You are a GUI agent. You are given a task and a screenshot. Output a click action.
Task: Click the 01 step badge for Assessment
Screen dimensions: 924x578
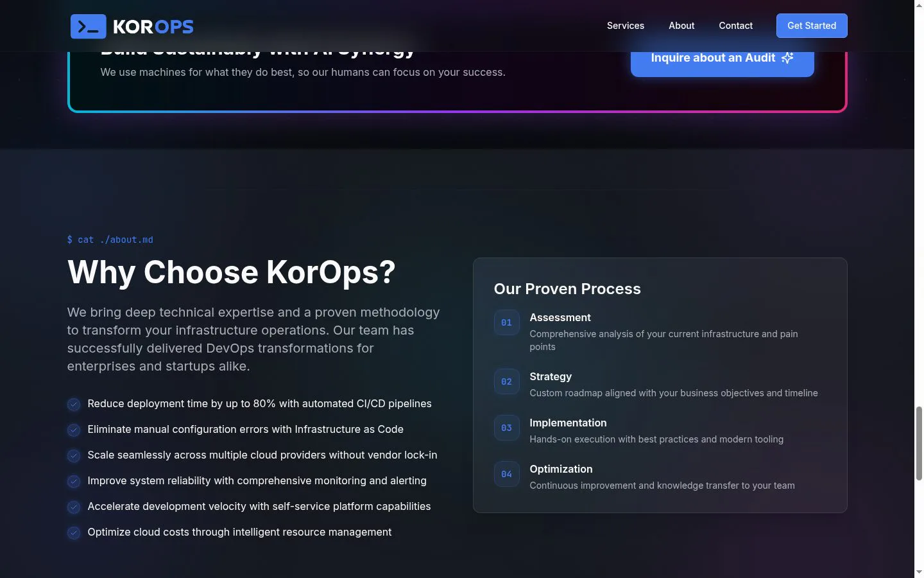(506, 322)
